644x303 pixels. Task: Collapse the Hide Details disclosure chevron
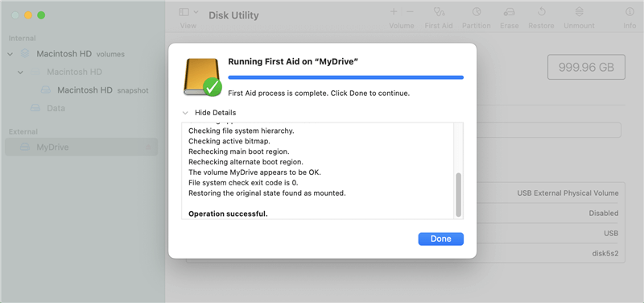point(186,113)
